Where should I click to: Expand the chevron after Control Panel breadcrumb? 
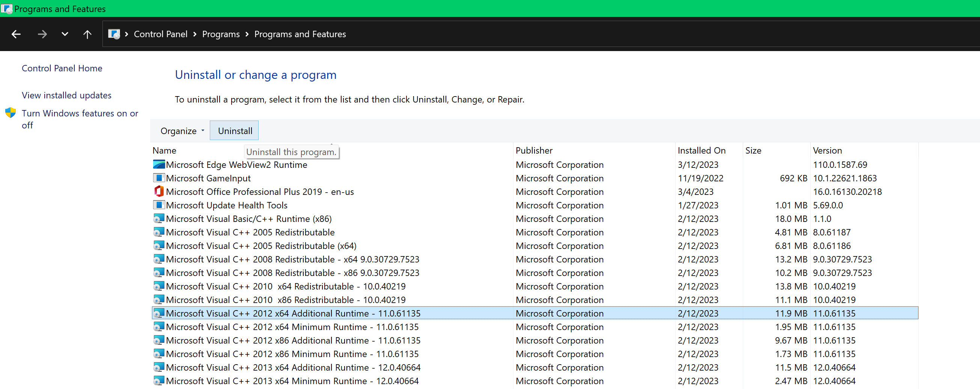point(195,34)
